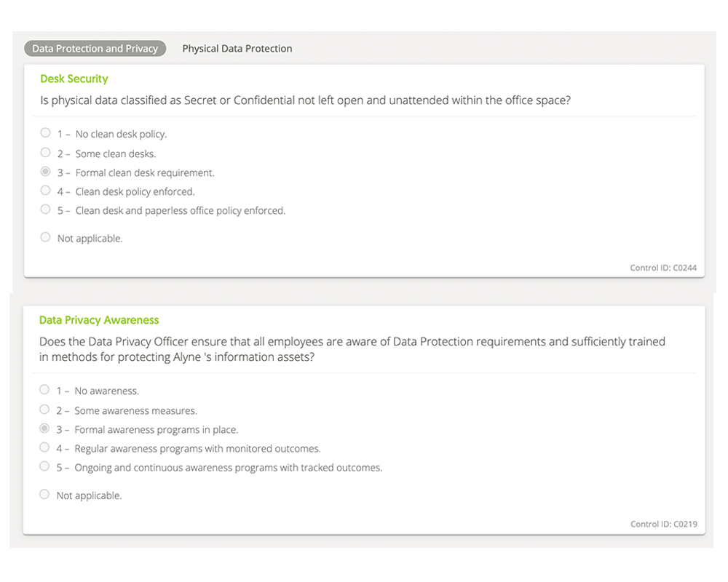Screen dimensions: 728x582
Task: Select 'Ongoing and continuous awareness programs' option
Action: (44, 466)
